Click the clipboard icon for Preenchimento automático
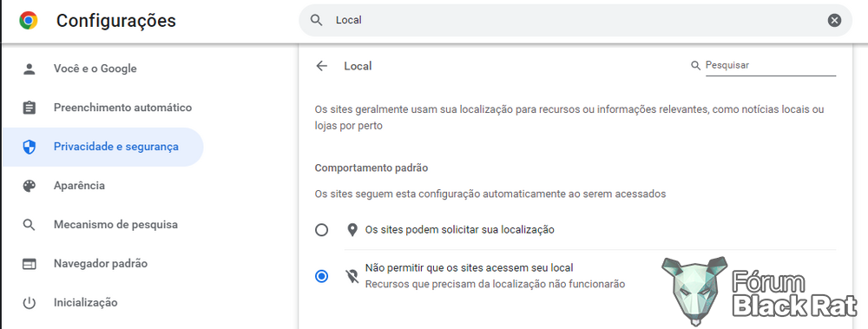Viewport: 868px width, 329px height. tap(29, 108)
